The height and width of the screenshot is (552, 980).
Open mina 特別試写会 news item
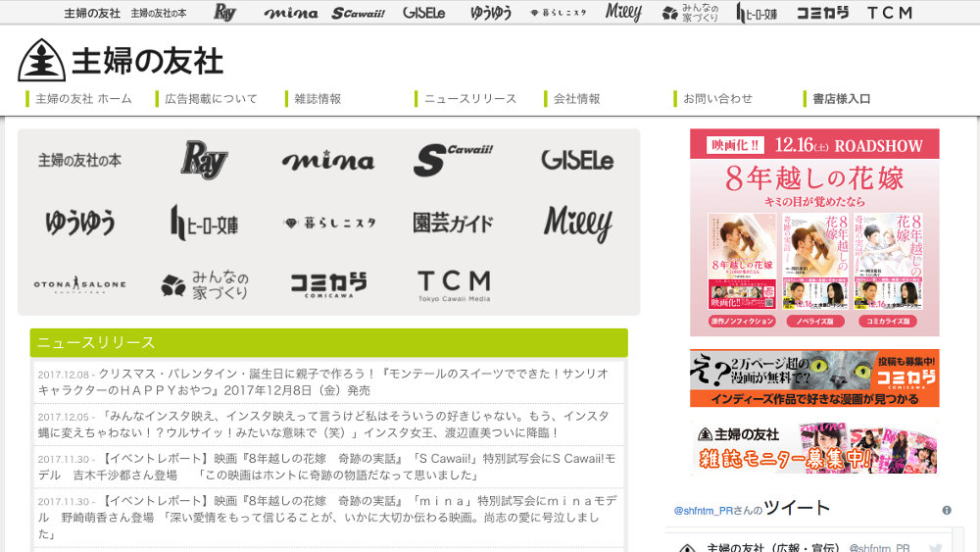[328, 518]
